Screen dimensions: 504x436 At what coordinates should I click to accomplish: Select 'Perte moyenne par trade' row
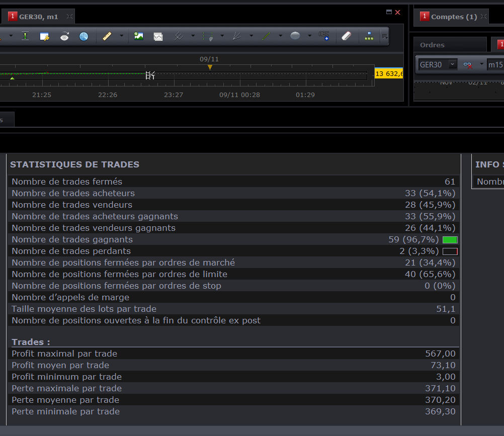tap(234, 400)
